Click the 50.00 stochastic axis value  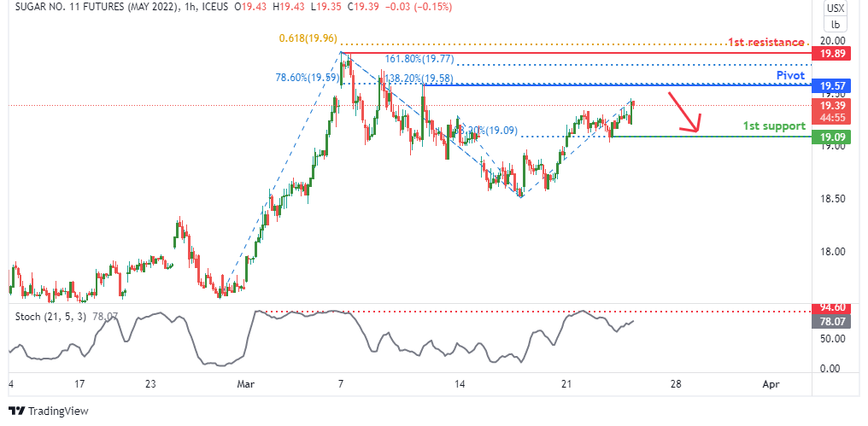[x=833, y=339]
